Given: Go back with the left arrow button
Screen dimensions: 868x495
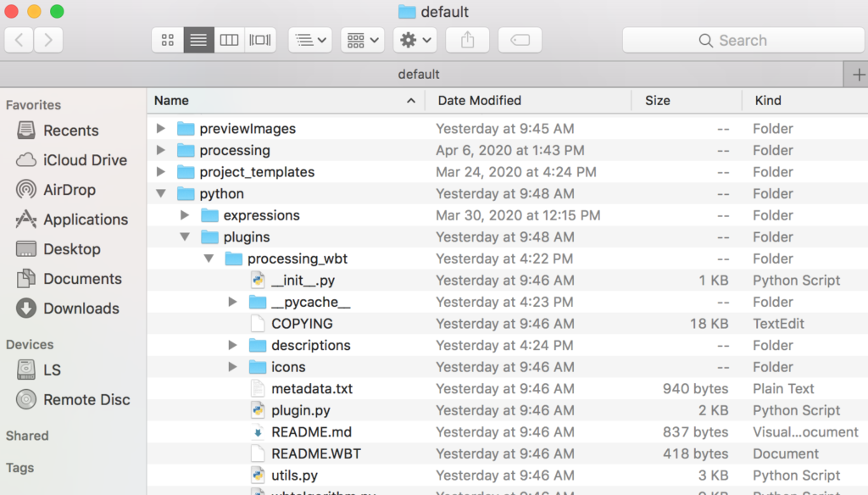Looking at the screenshot, I should point(19,40).
